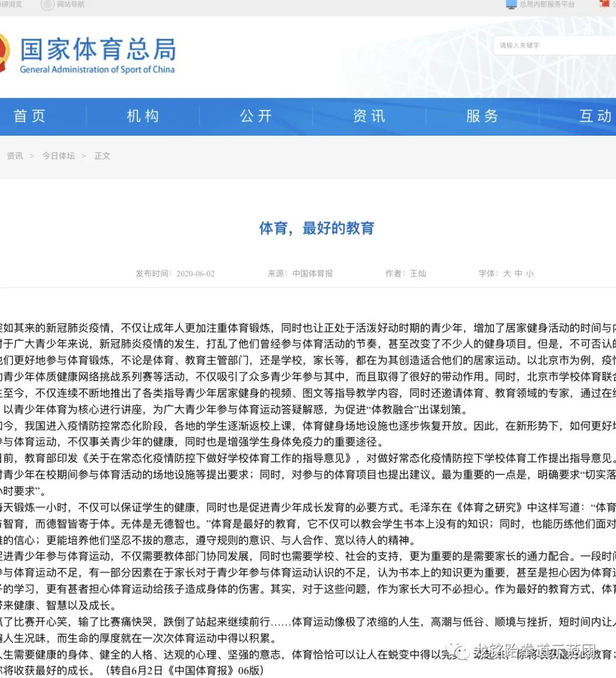Go to the 资讯 navigation section
The height and width of the screenshot is (678, 616).
(369, 116)
